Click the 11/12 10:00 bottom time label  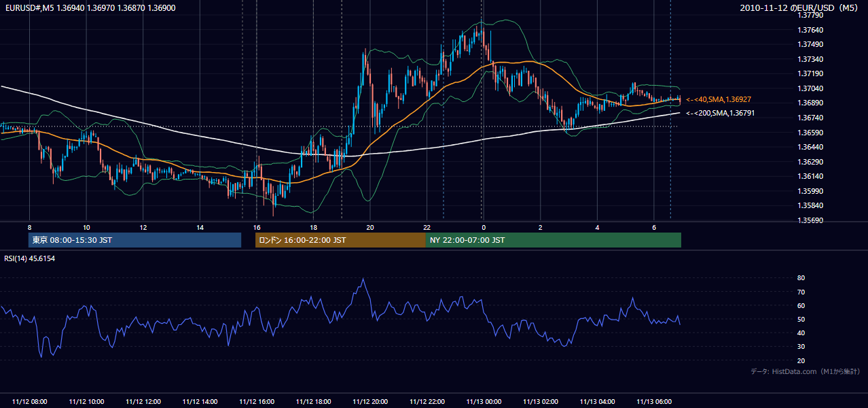(x=86, y=402)
